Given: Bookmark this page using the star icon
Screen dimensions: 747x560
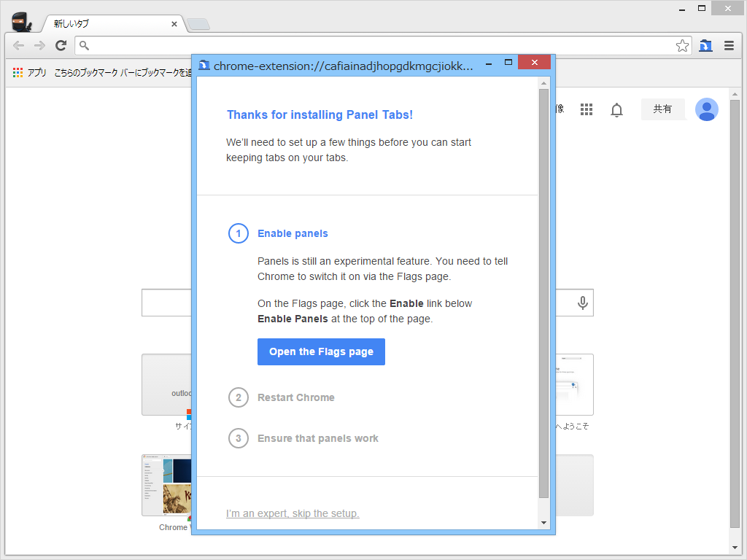Looking at the screenshot, I should tap(682, 44).
